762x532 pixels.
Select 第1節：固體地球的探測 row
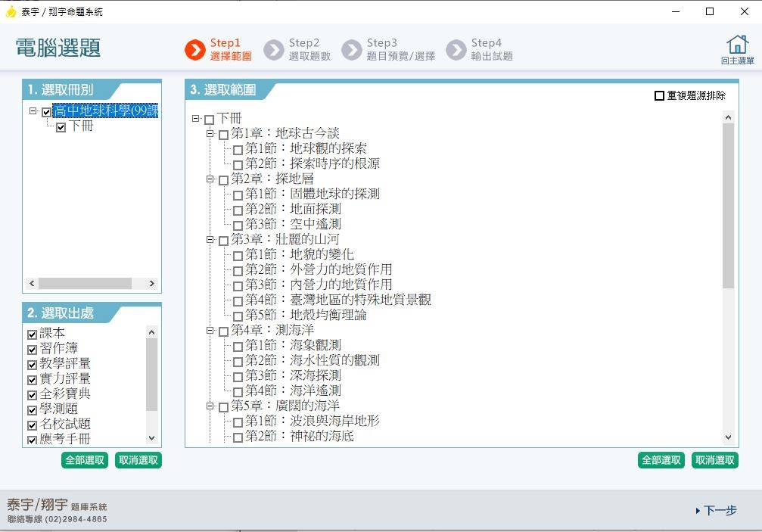click(312, 194)
